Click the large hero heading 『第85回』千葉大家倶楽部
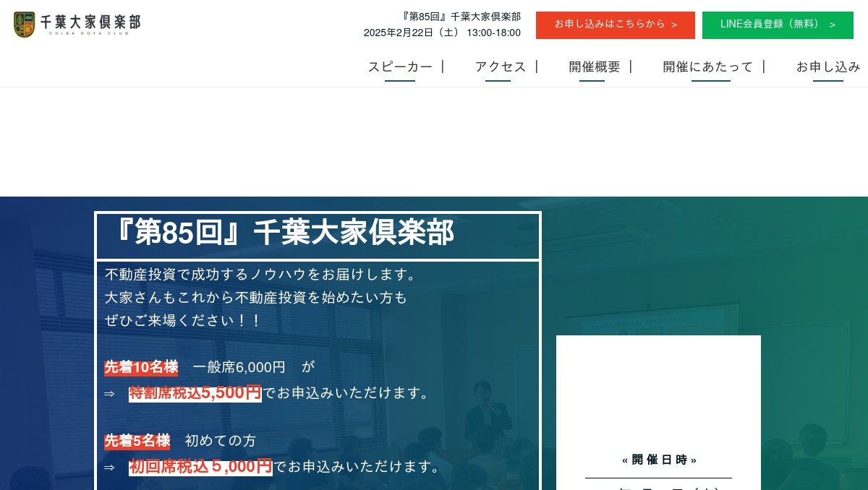The image size is (868, 490). tap(284, 233)
